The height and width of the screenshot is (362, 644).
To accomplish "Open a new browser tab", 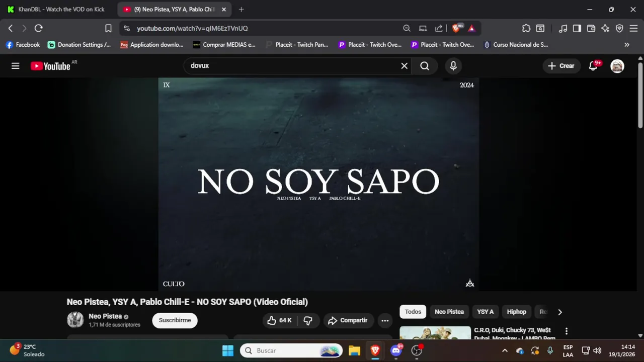I will click(242, 9).
